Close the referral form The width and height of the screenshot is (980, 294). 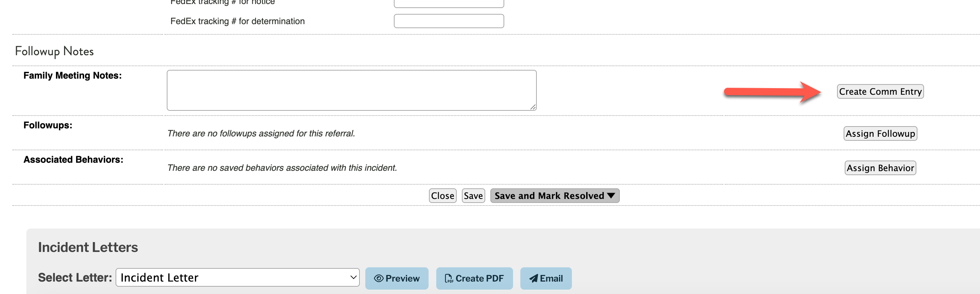pos(442,196)
